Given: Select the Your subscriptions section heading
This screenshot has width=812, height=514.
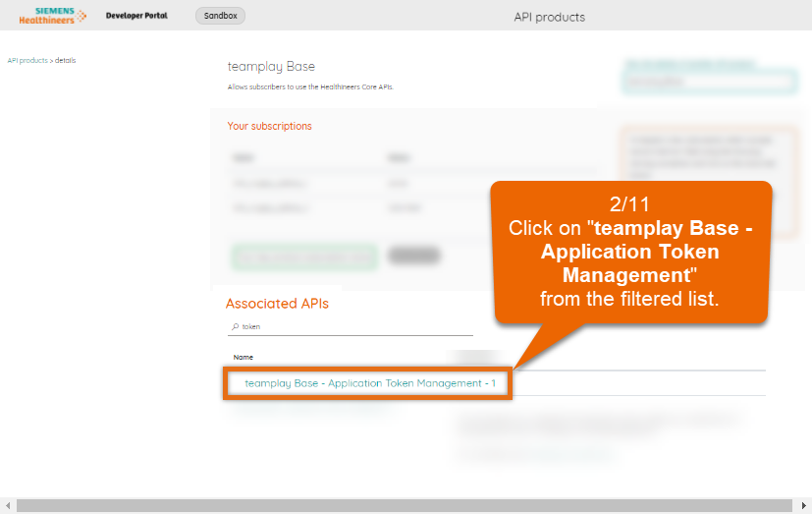Looking at the screenshot, I should click(x=269, y=126).
